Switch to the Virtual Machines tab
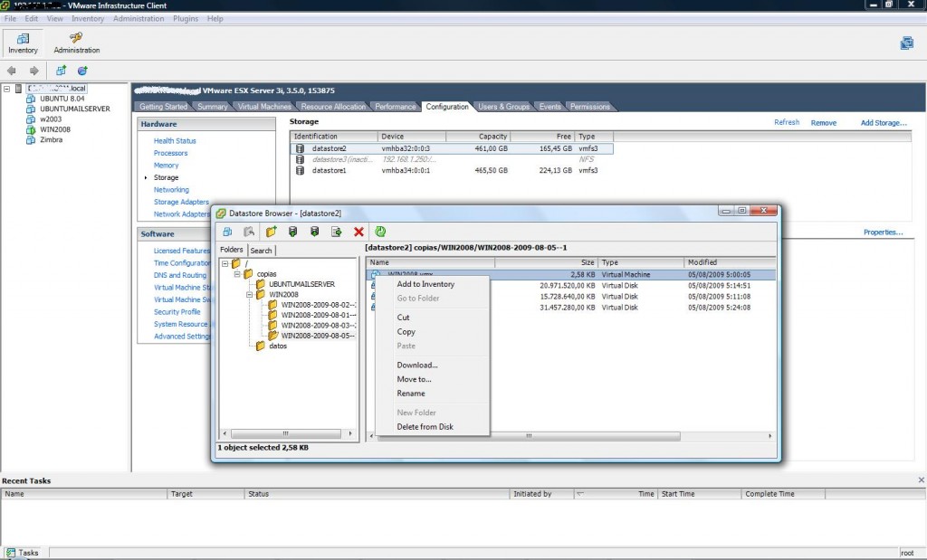The height and width of the screenshot is (560, 927). pyautogui.click(x=264, y=107)
